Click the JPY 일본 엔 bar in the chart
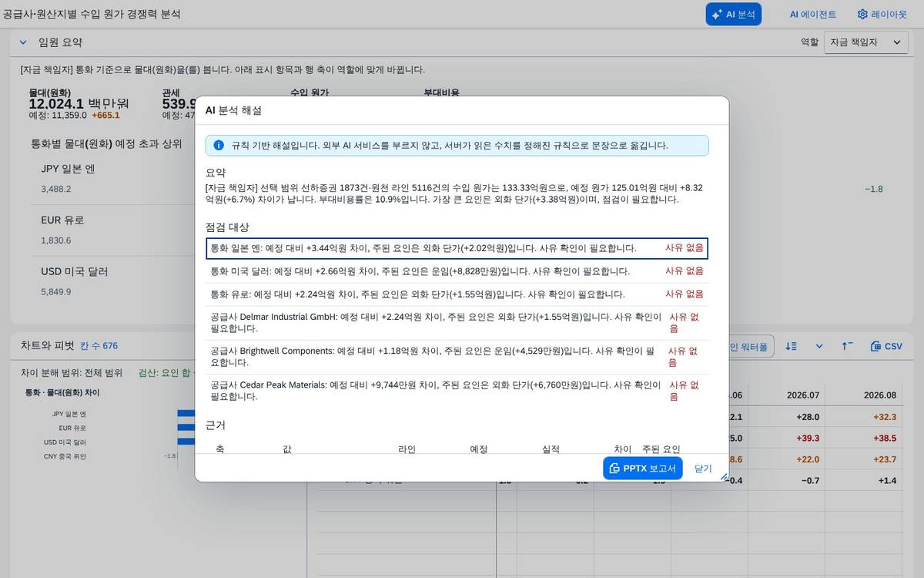This screenshot has height=578, width=924. [x=186, y=414]
